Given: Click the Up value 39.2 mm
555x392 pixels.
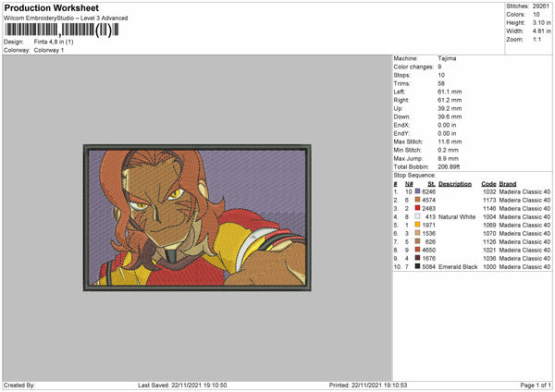Looking at the screenshot, I should tap(450, 108).
